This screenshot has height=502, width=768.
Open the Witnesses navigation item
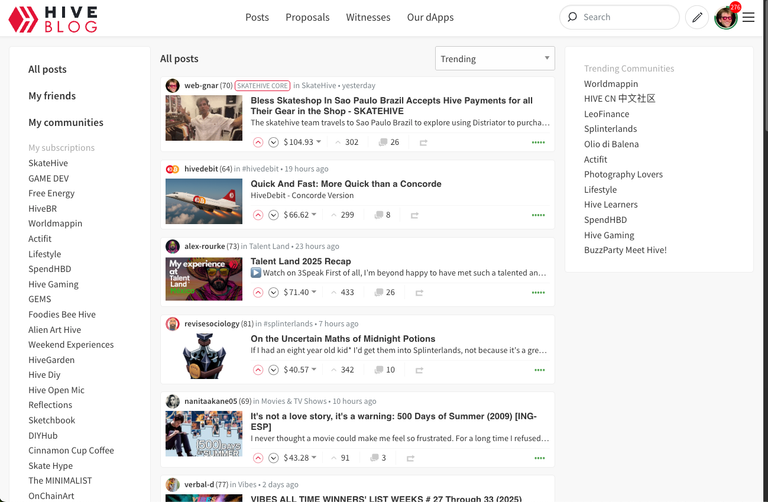[x=368, y=17]
